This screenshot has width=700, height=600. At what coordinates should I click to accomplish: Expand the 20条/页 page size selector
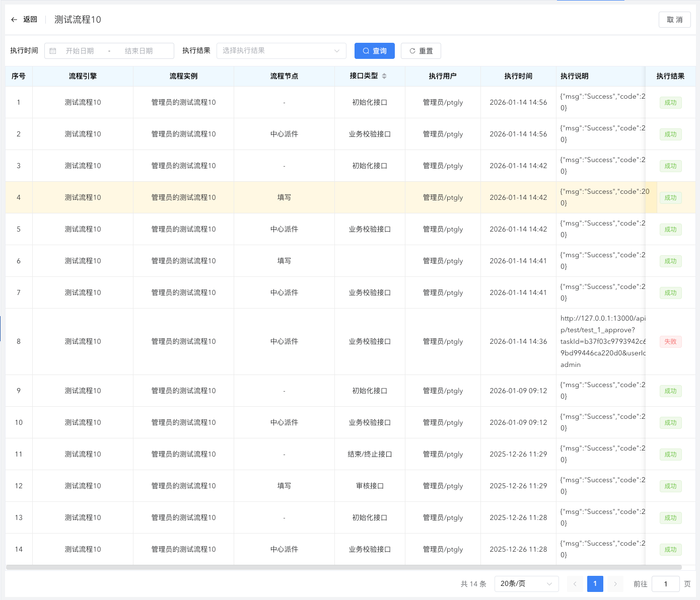(x=526, y=584)
